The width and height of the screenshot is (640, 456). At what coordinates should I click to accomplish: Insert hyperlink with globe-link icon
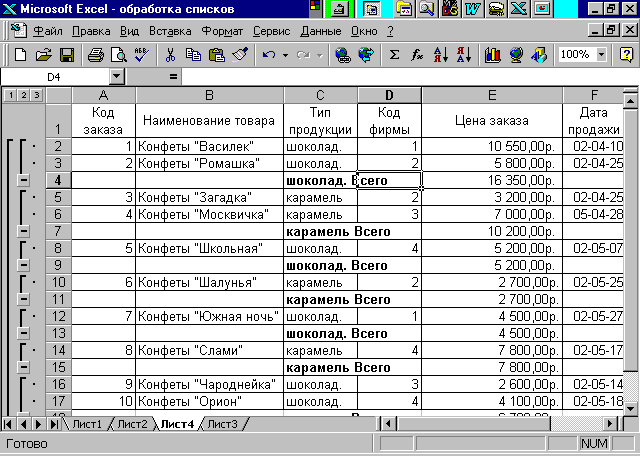pos(342,54)
